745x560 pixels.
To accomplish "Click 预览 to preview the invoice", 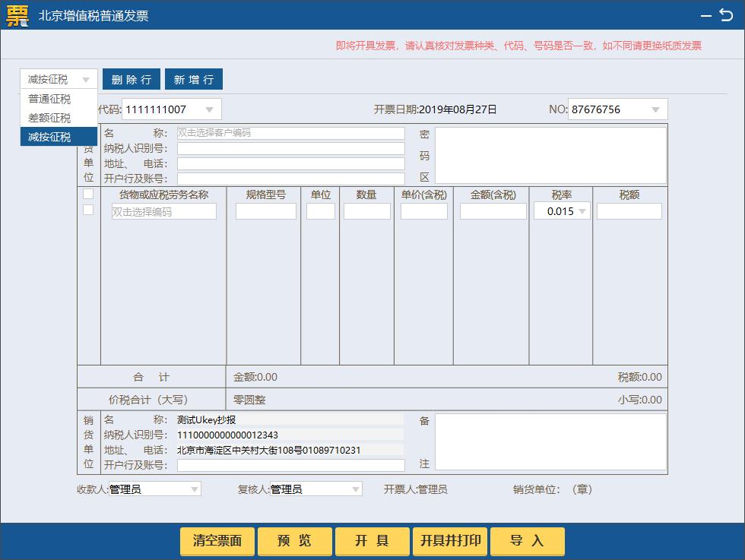I will (295, 541).
